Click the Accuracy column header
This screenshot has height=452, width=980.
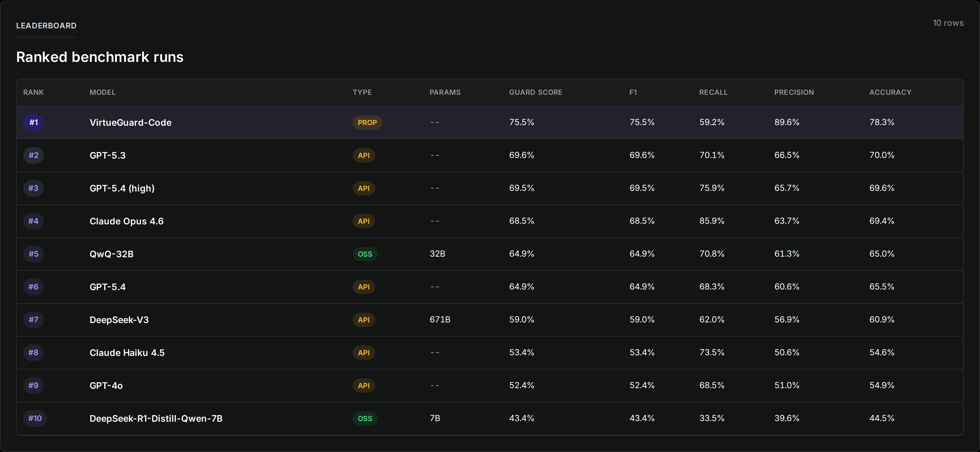pyautogui.click(x=890, y=92)
